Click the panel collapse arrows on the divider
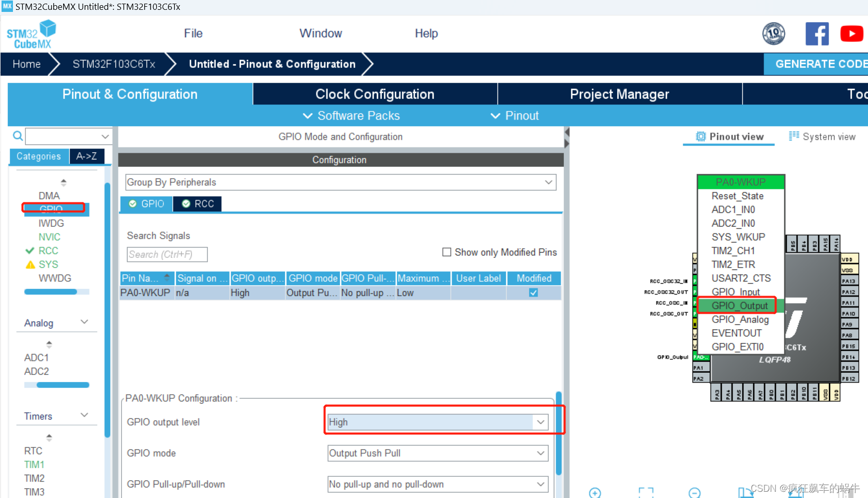This screenshot has width=868, height=498. [x=567, y=138]
